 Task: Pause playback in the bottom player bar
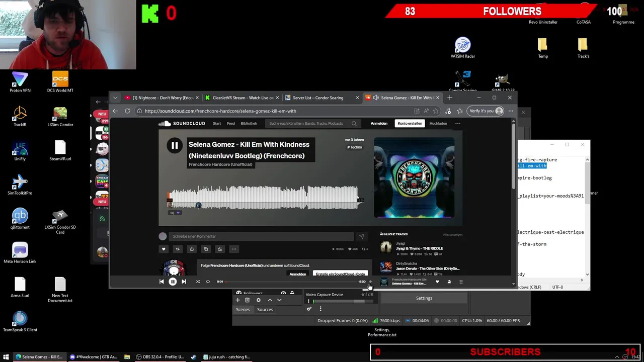tap(173, 282)
